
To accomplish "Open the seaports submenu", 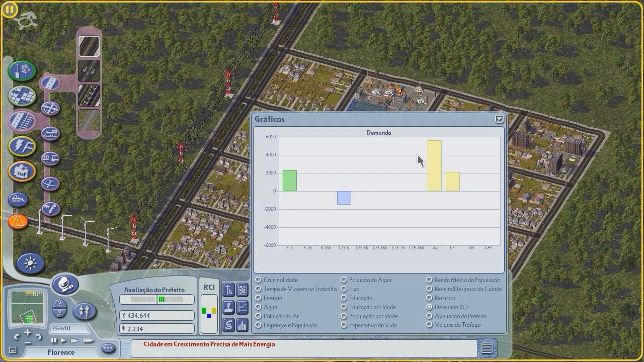I will [50, 208].
